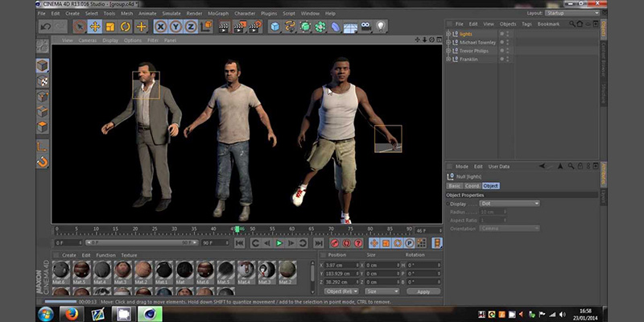
Task: Go to end of animation
Action: point(319,243)
